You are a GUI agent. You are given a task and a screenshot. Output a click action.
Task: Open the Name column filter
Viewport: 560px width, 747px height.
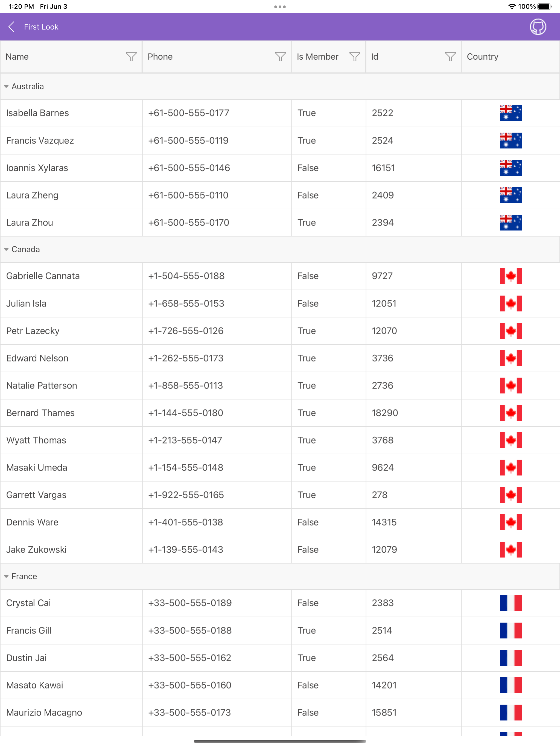tap(131, 57)
